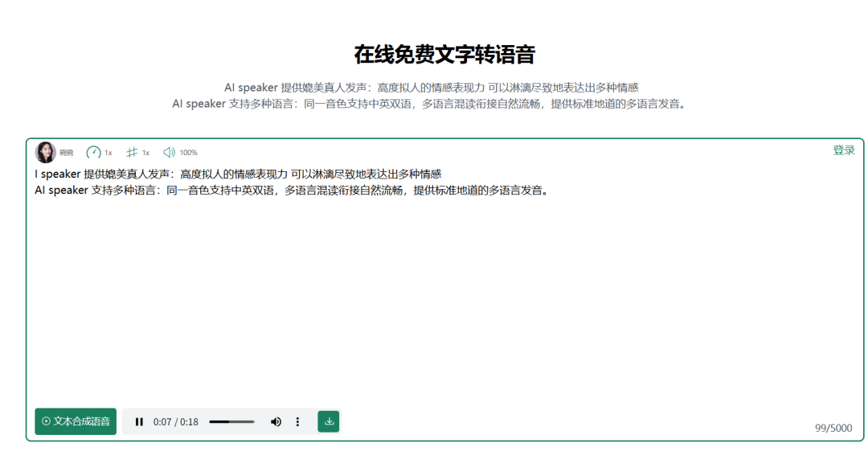Click the audio progress bar slider

(232, 421)
